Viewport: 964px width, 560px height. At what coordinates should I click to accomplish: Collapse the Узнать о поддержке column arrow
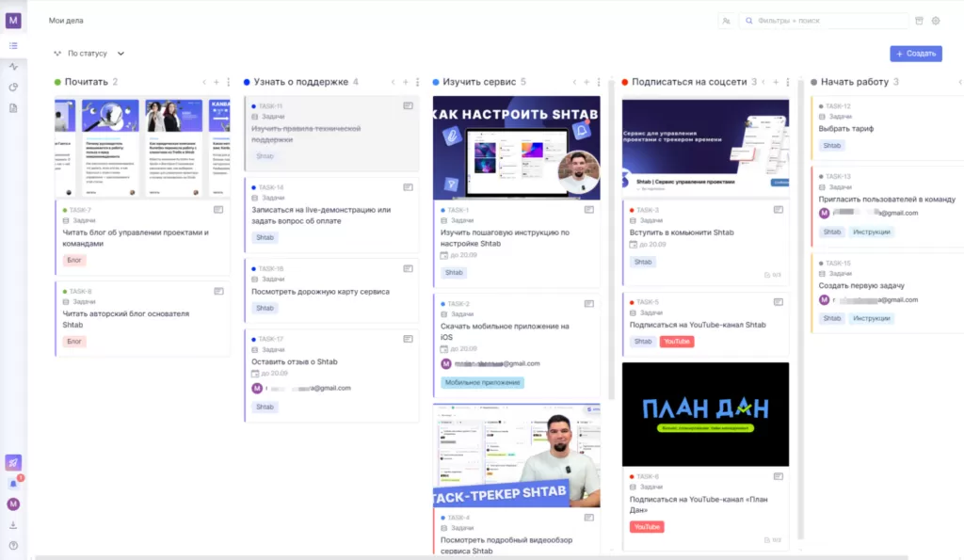393,82
